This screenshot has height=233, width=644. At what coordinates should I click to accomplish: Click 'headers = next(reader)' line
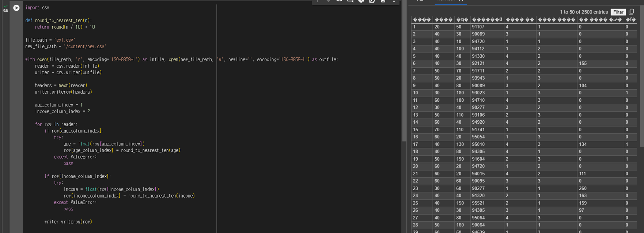point(61,85)
